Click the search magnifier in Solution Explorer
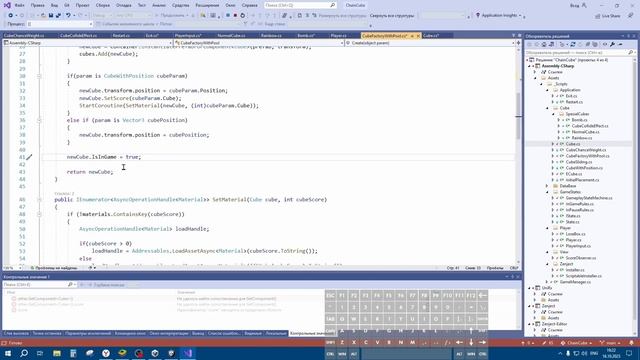 point(630,52)
